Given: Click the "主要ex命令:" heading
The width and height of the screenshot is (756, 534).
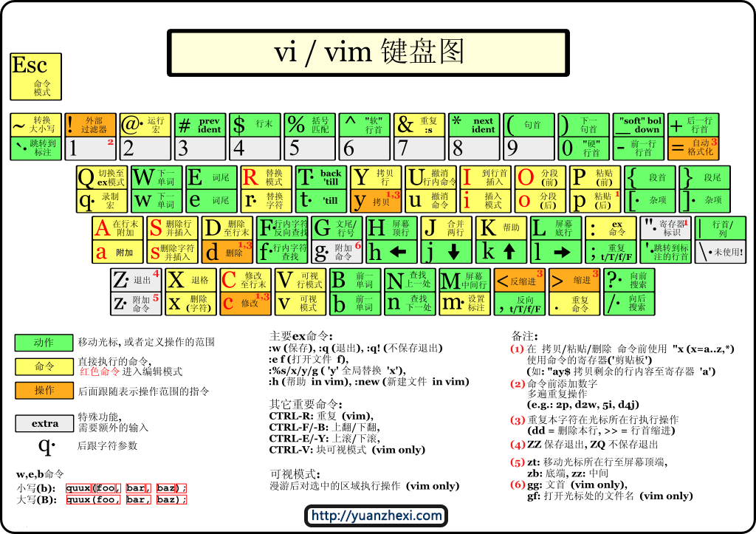Looking at the screenshot, I should [x=301, y=336].
